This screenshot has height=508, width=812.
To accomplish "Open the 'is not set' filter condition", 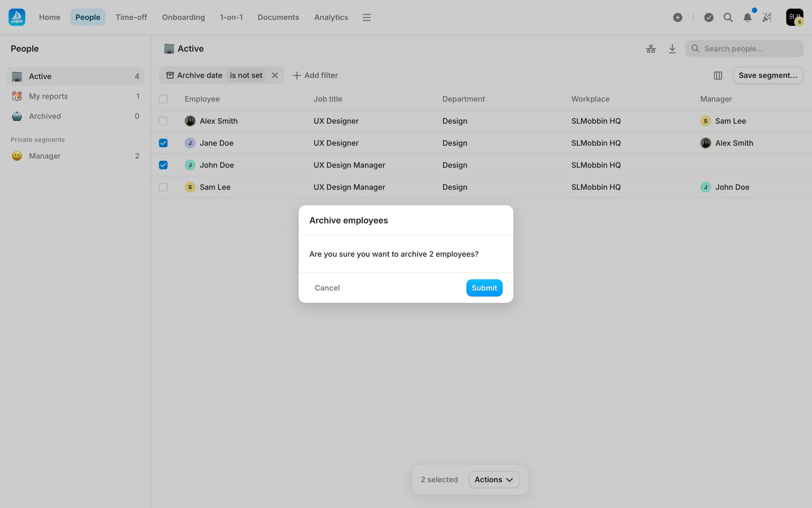I will [246, 75].
